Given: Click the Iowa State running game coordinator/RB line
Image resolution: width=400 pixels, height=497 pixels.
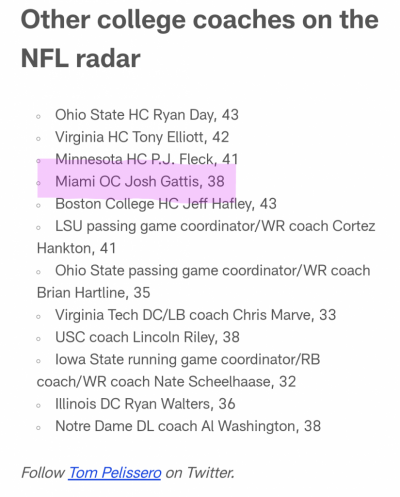Looking at the screenshot, I should [188, 360].
